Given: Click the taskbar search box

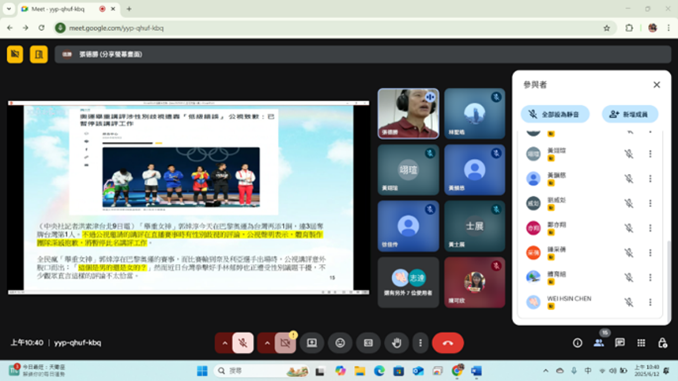Looking at the screenshot, I should [x=262, y=371].
